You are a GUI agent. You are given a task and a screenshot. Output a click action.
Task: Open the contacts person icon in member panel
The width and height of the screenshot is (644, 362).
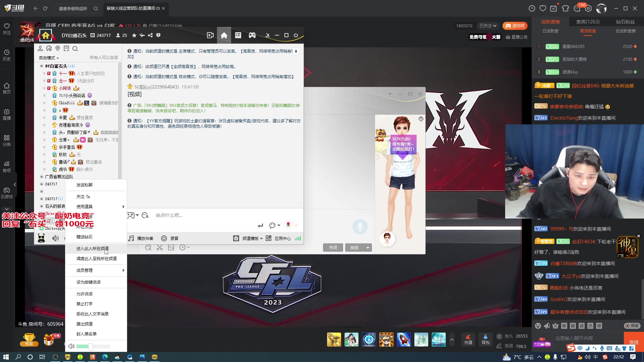click(40, 49)
